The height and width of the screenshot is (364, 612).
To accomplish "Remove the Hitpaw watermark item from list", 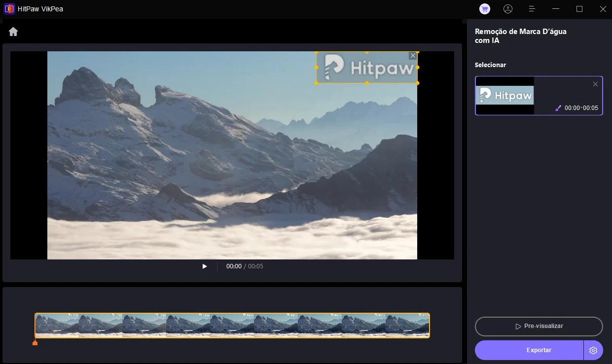I will coord(595,84).
